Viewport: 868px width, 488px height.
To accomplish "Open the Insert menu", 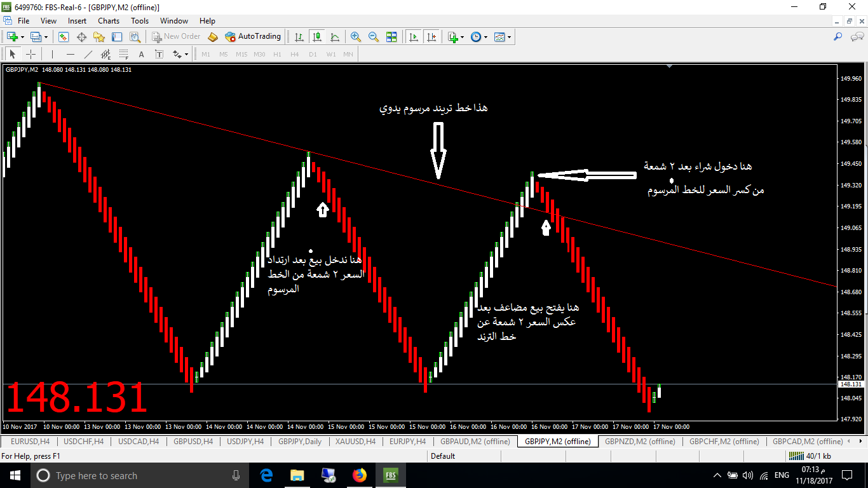I will point(77,21).
